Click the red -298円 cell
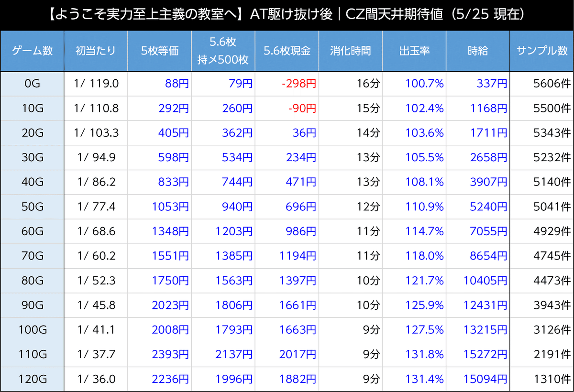Screen dimensions: 574x392 [x=287, y=84]
